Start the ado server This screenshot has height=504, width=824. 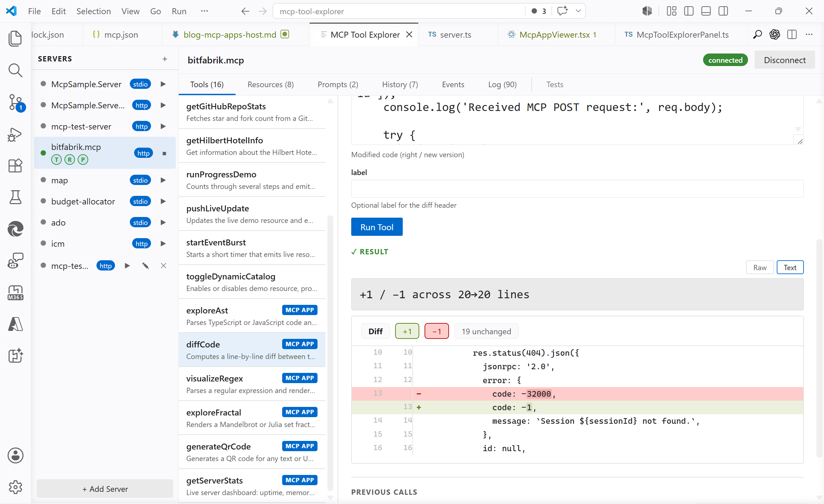pyautogui.click(x=163, y=222)
